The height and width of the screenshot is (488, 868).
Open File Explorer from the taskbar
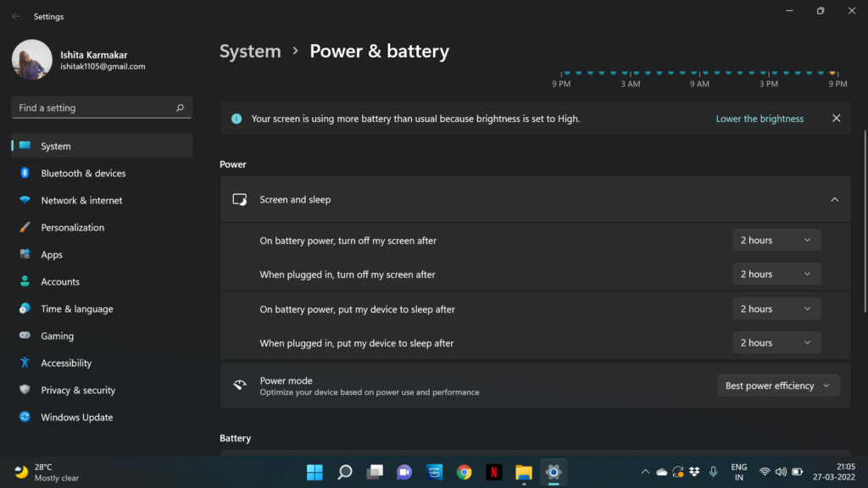[x=524, y=472]
